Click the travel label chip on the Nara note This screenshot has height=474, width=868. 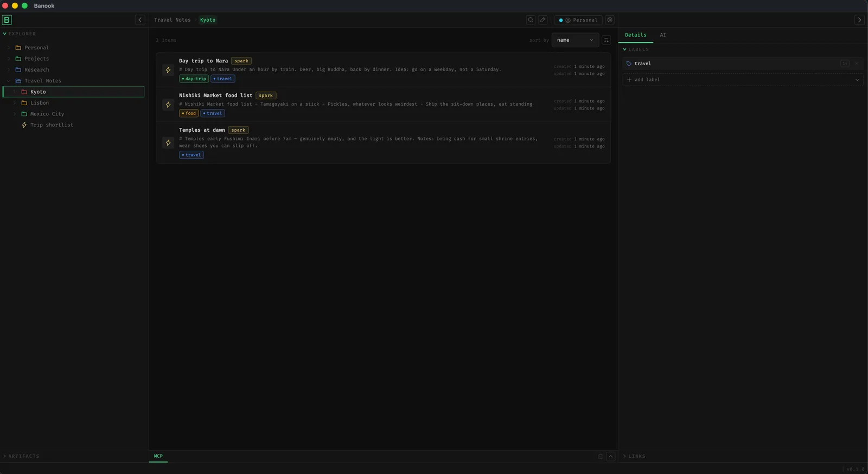[x=223, y=79]
